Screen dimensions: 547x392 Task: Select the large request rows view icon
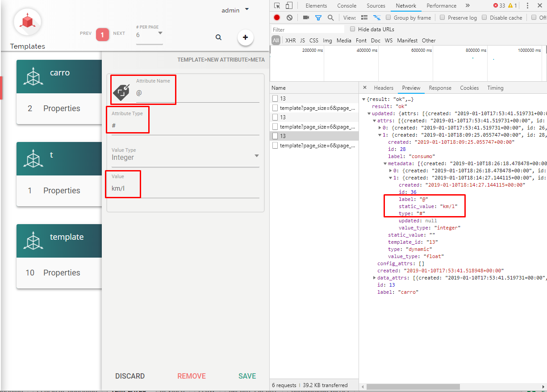364,18
